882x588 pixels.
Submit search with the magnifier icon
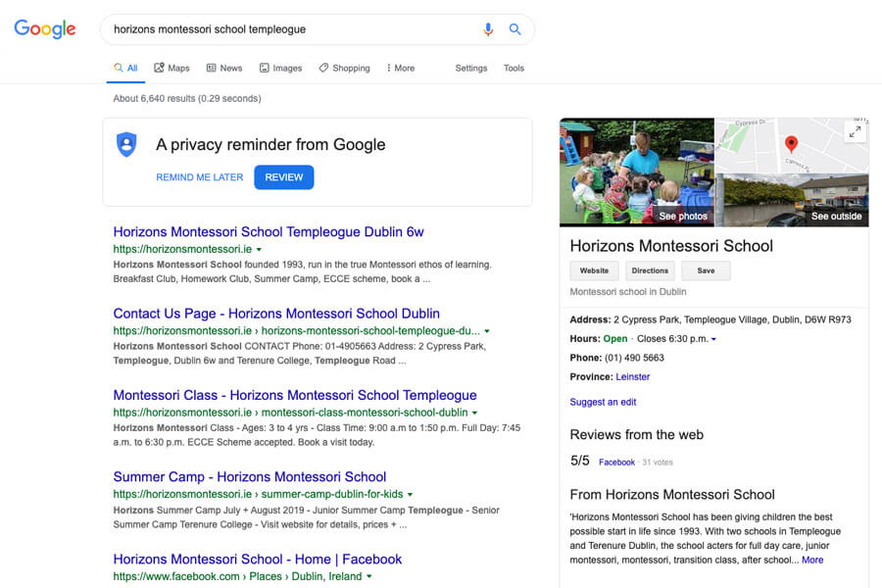coord(514,29)
